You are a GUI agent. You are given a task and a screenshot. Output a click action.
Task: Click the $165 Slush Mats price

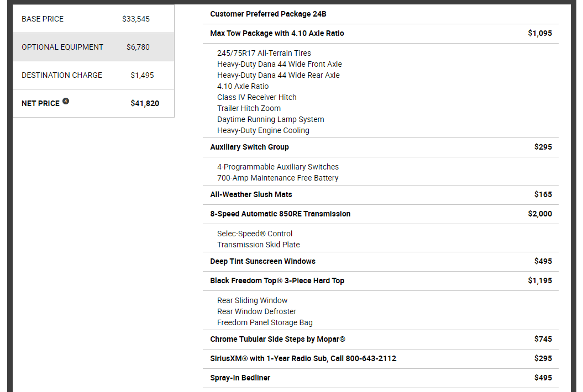pyautogui.click(x=543, y=195)
